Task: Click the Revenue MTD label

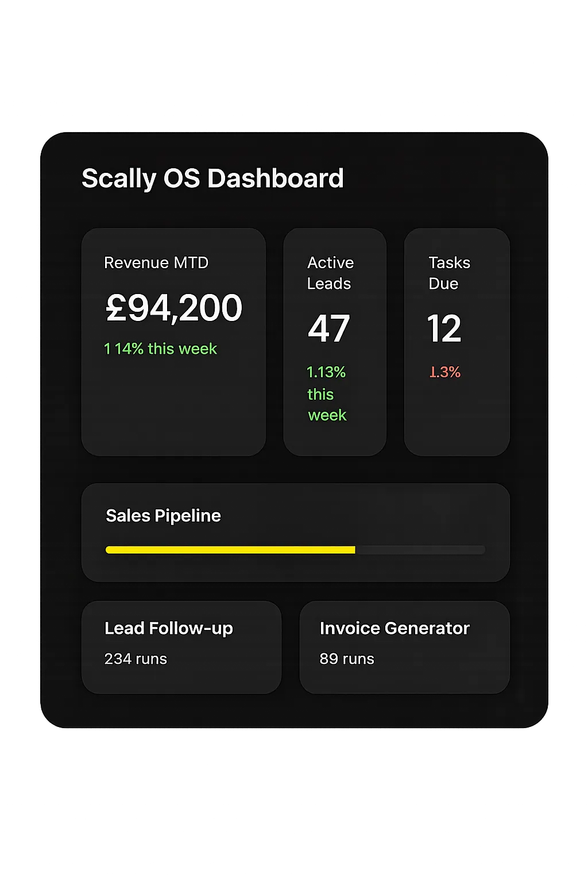Action: (x=156, y=263)
